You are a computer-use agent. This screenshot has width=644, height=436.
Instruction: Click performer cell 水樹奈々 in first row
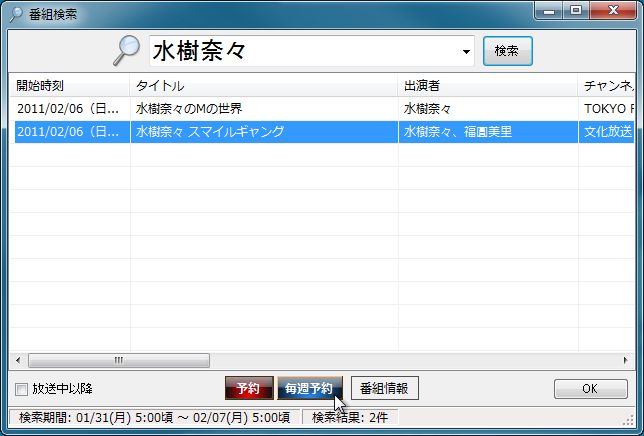(x=427, y=109)
